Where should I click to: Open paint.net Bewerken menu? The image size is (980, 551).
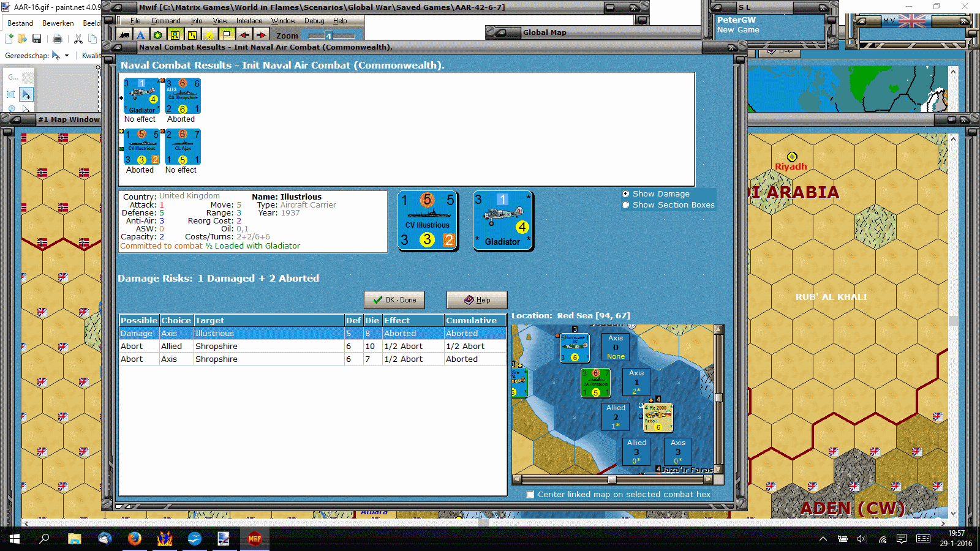(x=58, y=23)
